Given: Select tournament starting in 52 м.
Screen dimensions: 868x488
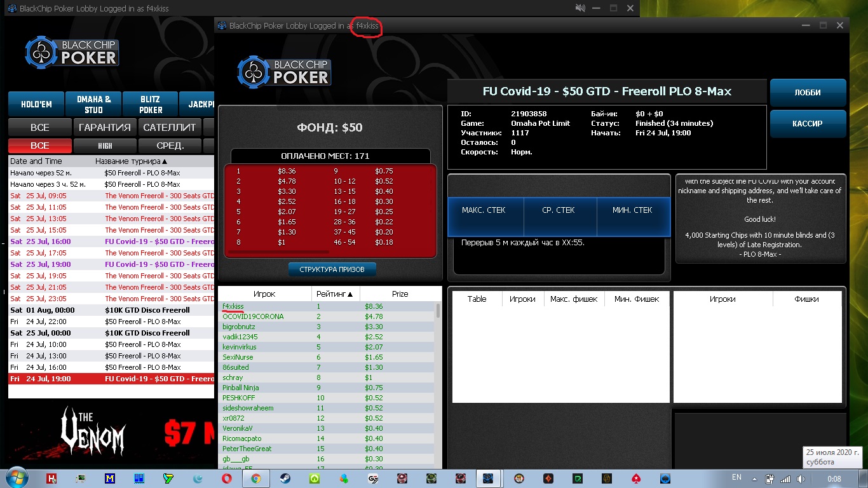Looking at the screenshot, I should (111, 173).
